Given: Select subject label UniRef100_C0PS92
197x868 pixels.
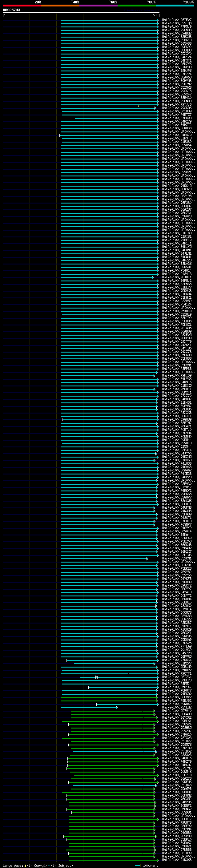Looking at the screenshot, I should click(177, 47).
